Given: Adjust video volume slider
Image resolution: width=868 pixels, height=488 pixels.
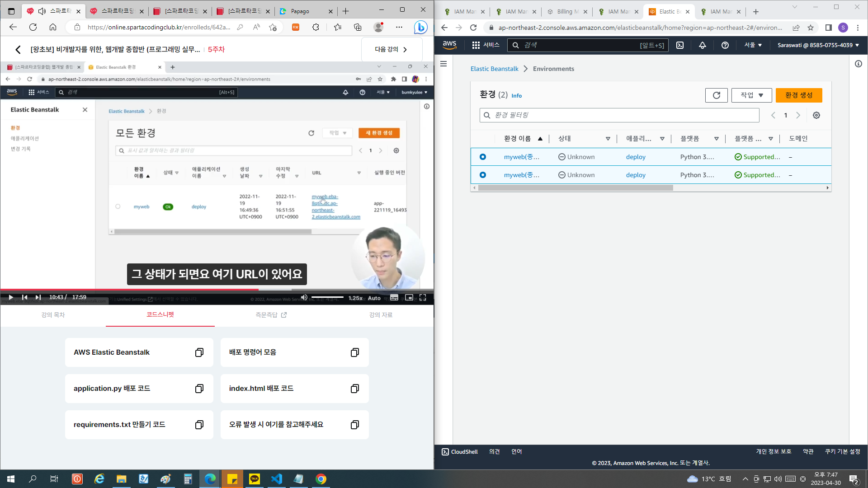Looking at the screenshot, I should [327, 297].
